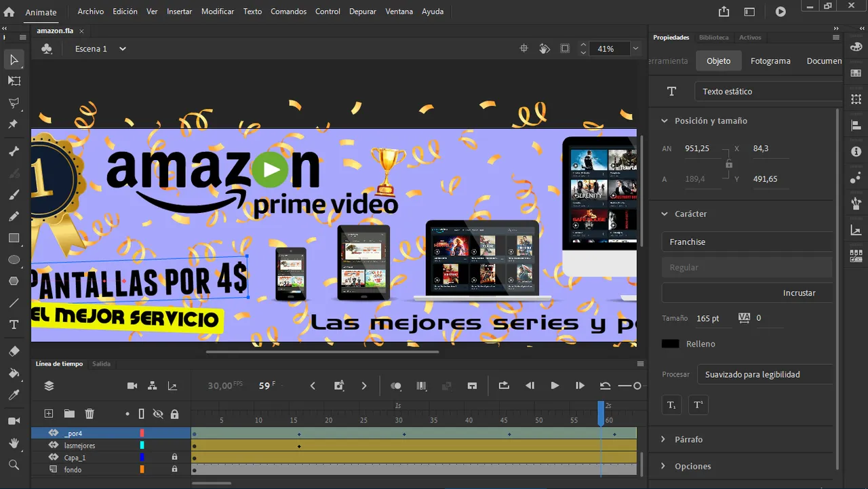Toggle the width-height constrain lock
The image size is (868, 489).
pyautogui.click(x=729, y=164)
